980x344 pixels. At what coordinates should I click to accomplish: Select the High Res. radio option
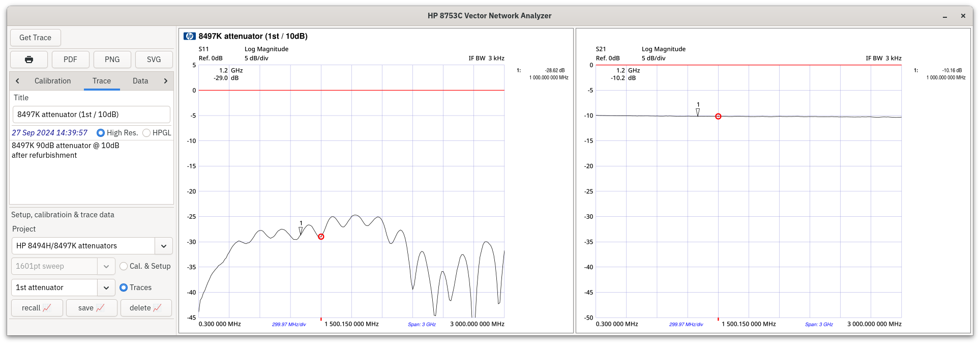[x=101, y=133]
